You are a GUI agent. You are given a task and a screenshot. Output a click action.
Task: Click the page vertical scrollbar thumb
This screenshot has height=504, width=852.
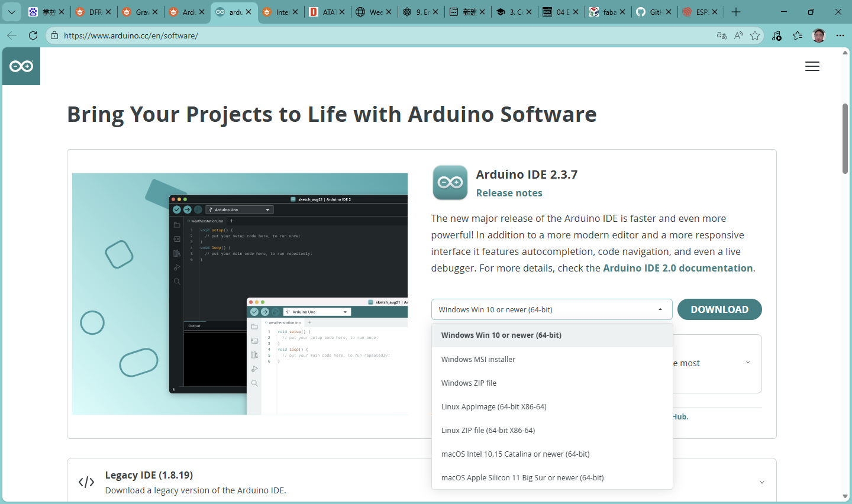click(845, 139)
